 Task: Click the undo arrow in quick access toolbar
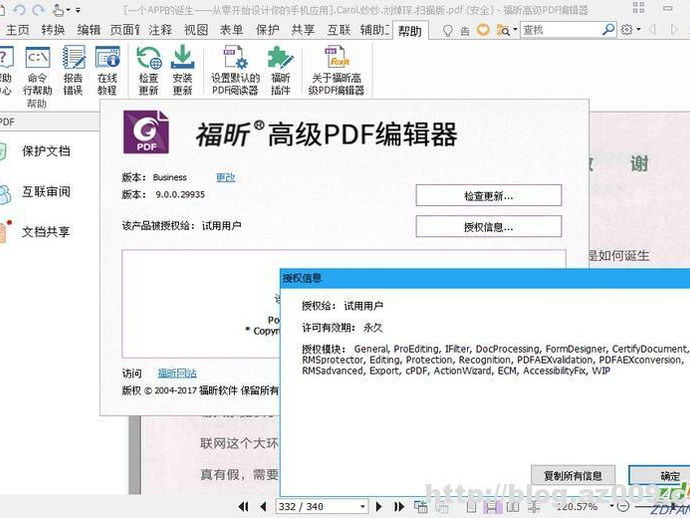click(x=19, y=9)
